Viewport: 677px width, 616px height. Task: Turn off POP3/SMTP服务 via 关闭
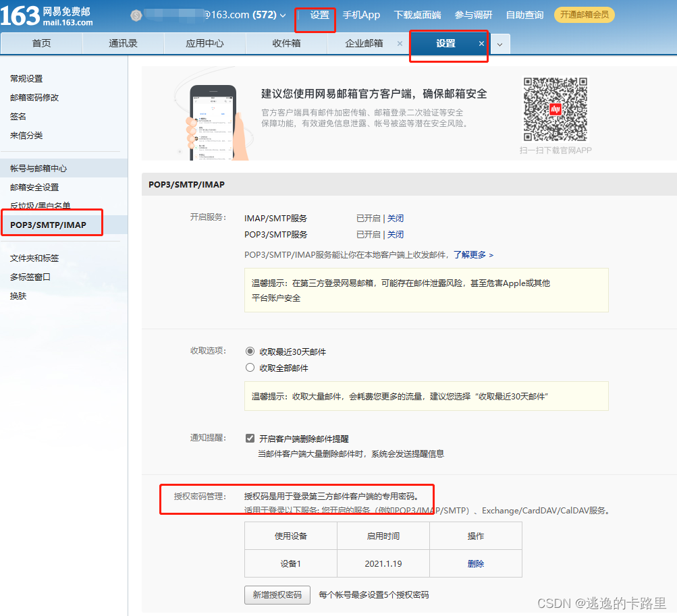pyautogui.click(x=396, y=235)
